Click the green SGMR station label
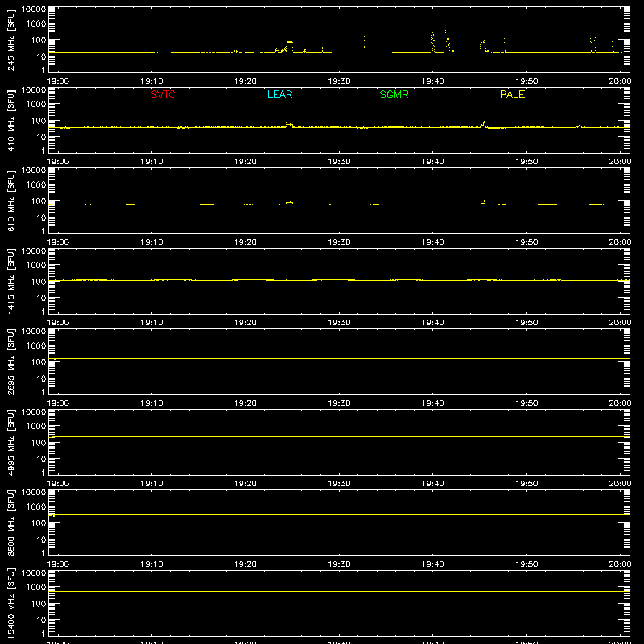The image size is (644, 644). 394,94
